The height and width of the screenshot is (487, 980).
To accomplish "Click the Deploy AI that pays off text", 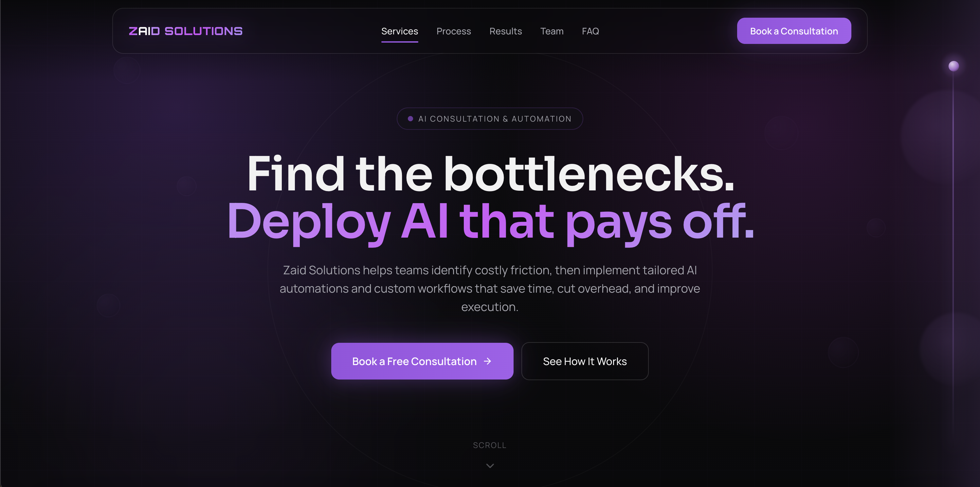I will pos(490,222).
